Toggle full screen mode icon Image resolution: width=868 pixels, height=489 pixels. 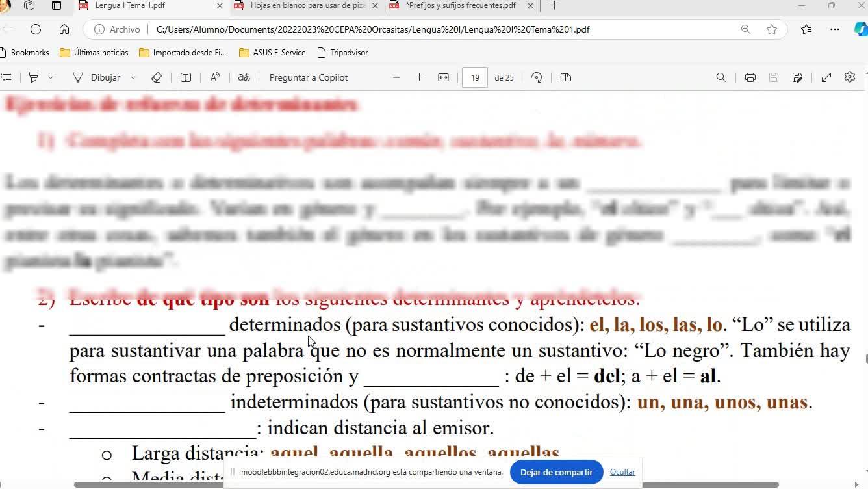click(826, 77)
